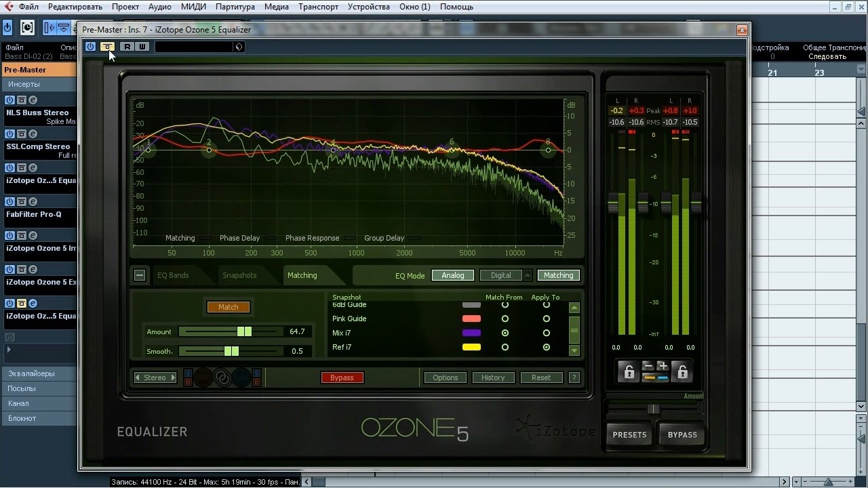The height and width of the screenshot is (488, 868).
Task: Adjust the Amount slider handle
Action: point(245,331)
